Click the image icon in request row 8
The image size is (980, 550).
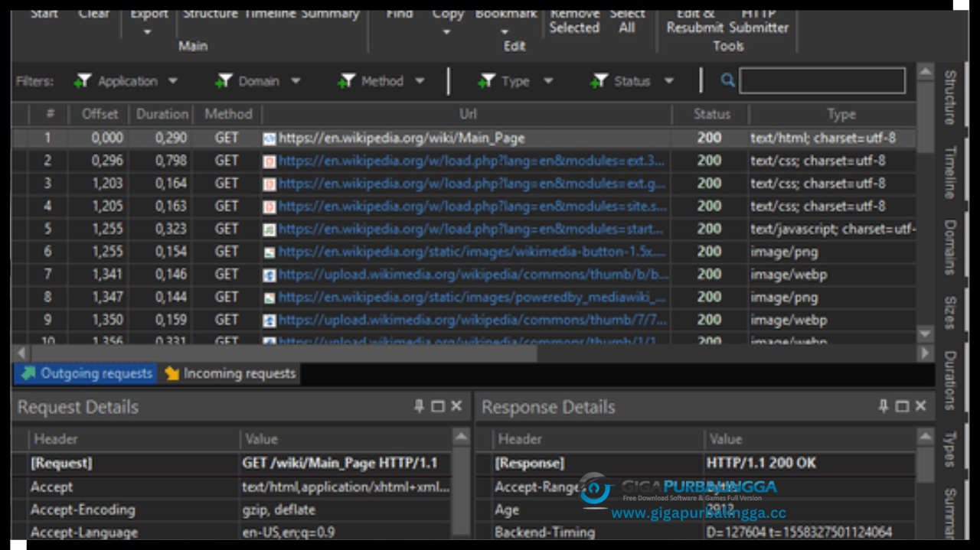[269, 298]
